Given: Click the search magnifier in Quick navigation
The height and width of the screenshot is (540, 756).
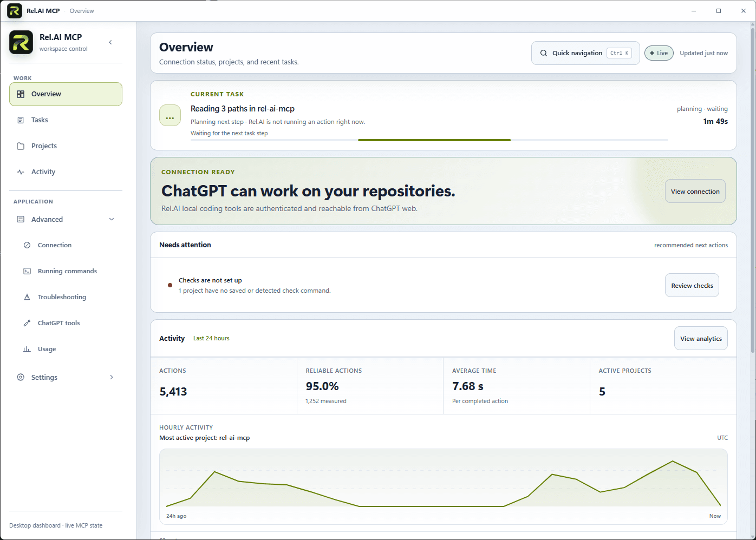Looking at the screenshot, I should (544, 53).
